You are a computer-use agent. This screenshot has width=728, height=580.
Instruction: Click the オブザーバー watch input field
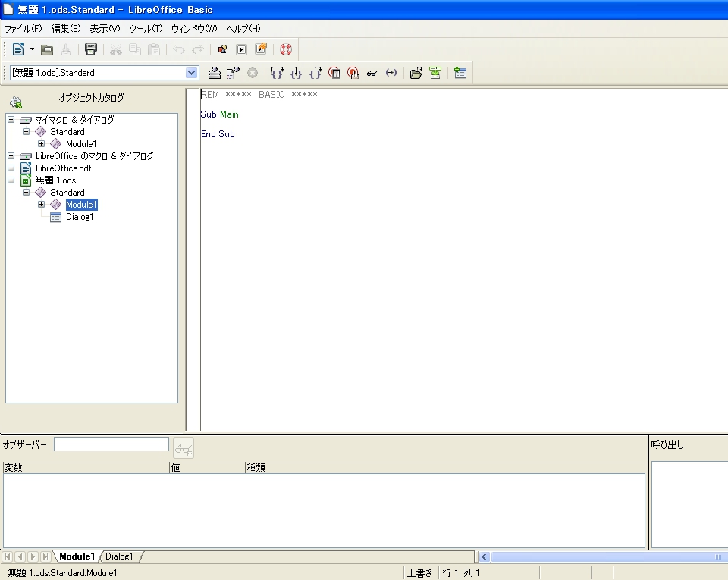pyautogui.click(x=111, y=445)
